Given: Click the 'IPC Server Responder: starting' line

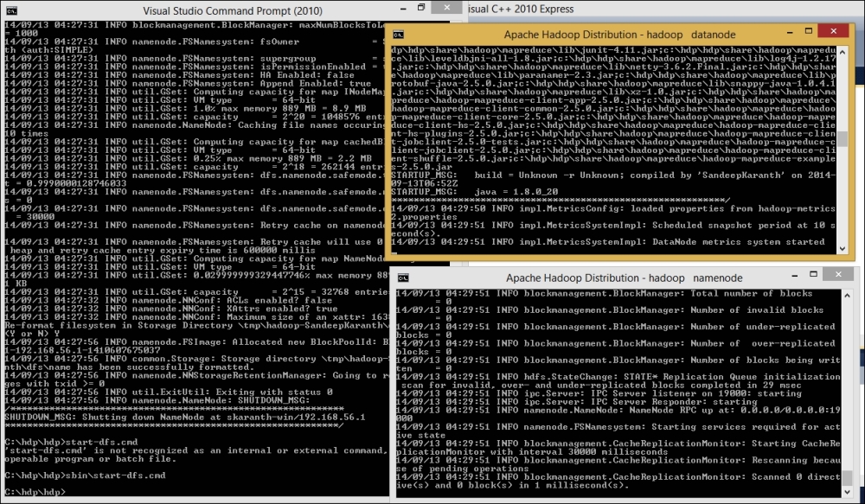Looking at the screenshot, I should (x=576, y=402).
